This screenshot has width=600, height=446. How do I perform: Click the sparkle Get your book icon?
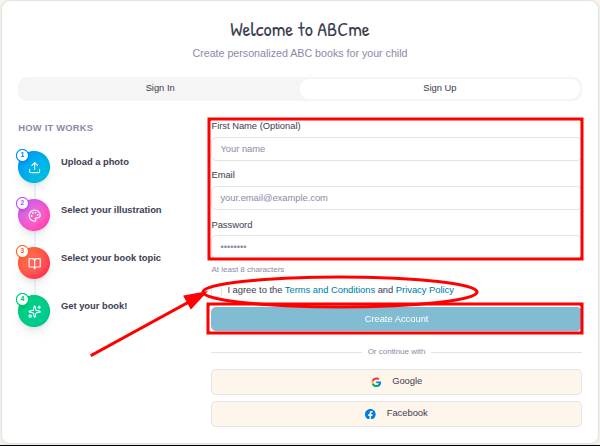tap(34, 311)
